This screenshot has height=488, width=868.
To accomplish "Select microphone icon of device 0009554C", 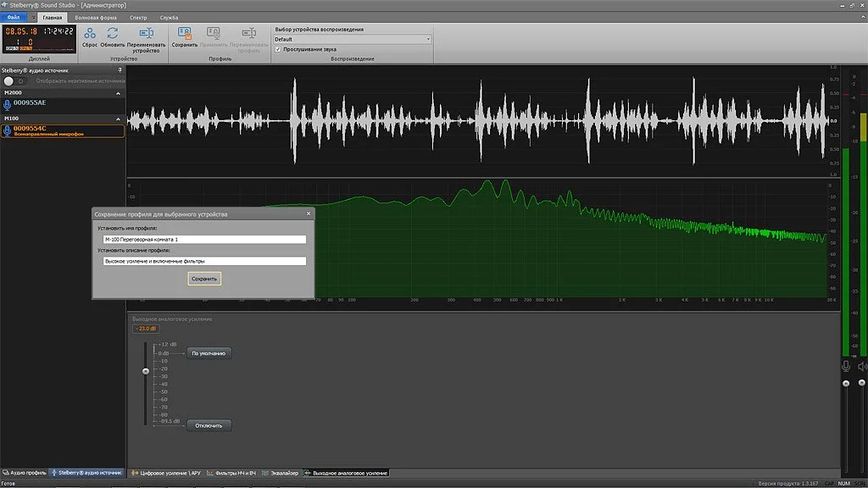I will coord(7,130).
